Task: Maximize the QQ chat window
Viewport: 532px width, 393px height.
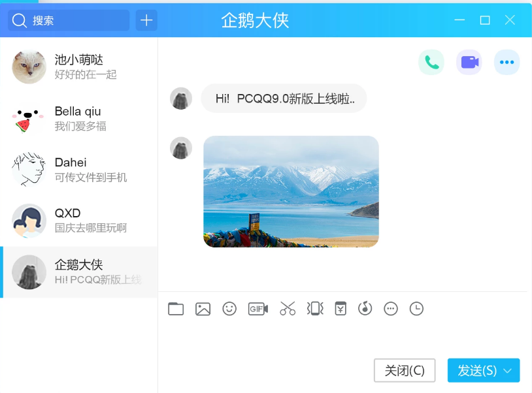Action: click(485, 20)
